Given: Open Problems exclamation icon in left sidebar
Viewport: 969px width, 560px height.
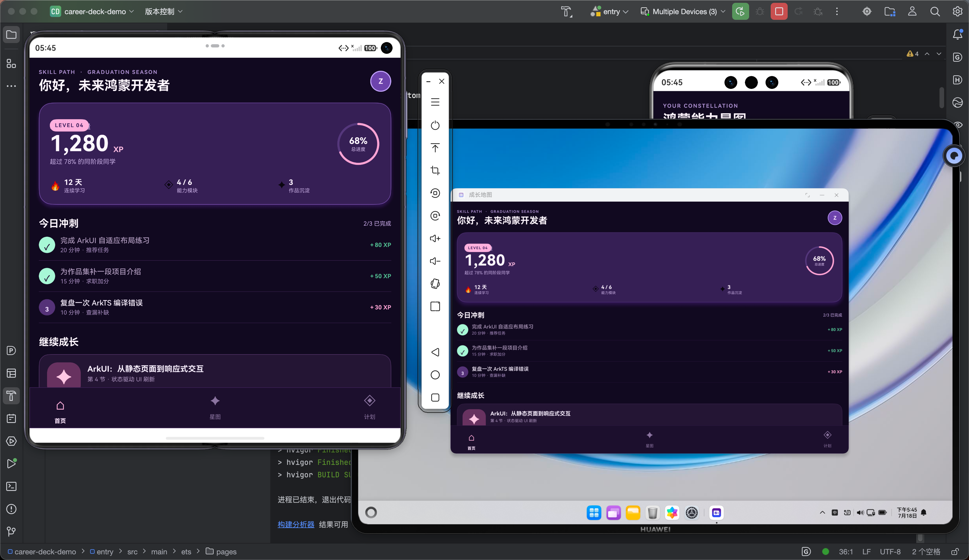Looking at the screenshot, I should click(x=11, y=509).
